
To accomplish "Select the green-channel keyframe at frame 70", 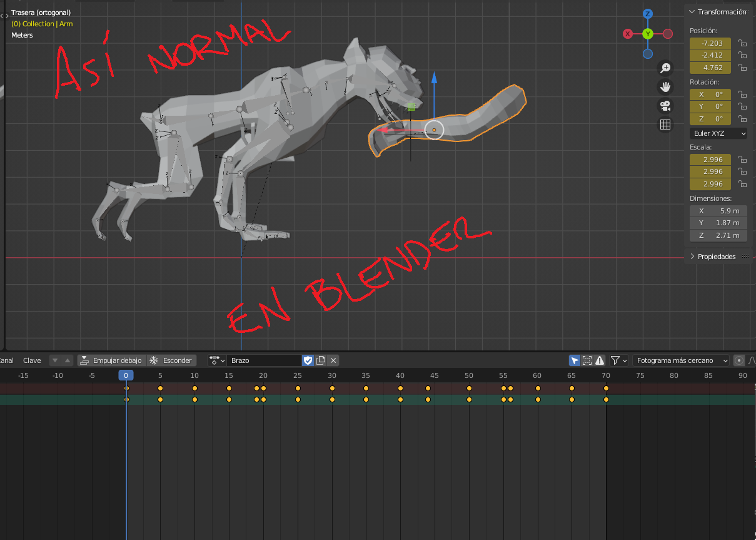I will click(606, 399).
